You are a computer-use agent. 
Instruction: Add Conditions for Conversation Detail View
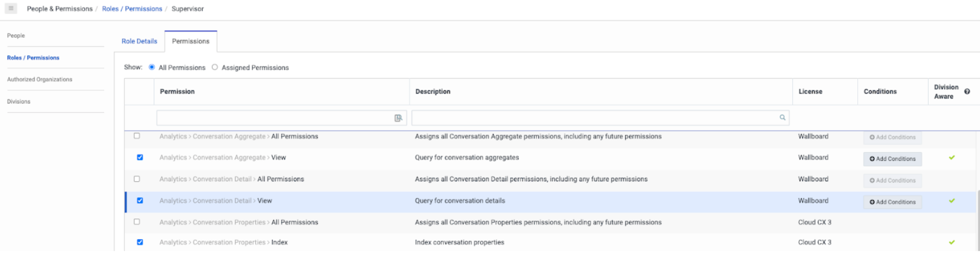tap(892, 202)
